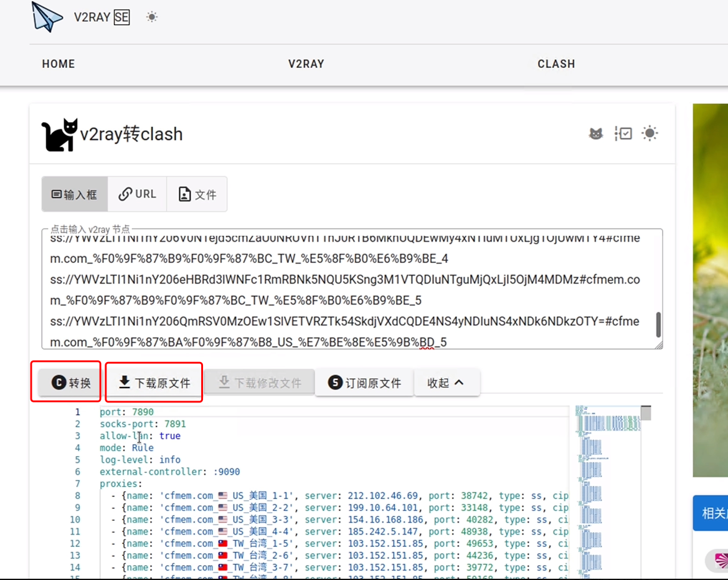Click the textarea line ending with TW_%E5%8F%B0%E6%B9%BE_4
728x580 pixels.
pyautogui.click(x=249, y=259)
